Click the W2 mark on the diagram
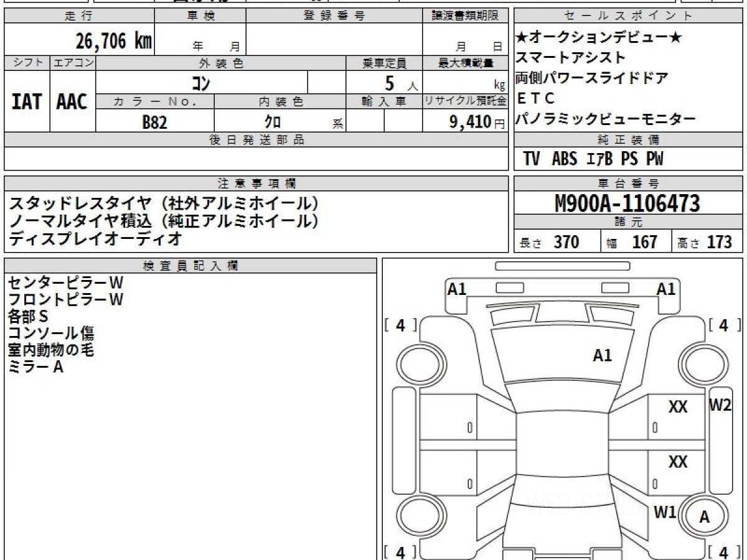Screen dimensions: 747x560 click(x=720, y=405)
